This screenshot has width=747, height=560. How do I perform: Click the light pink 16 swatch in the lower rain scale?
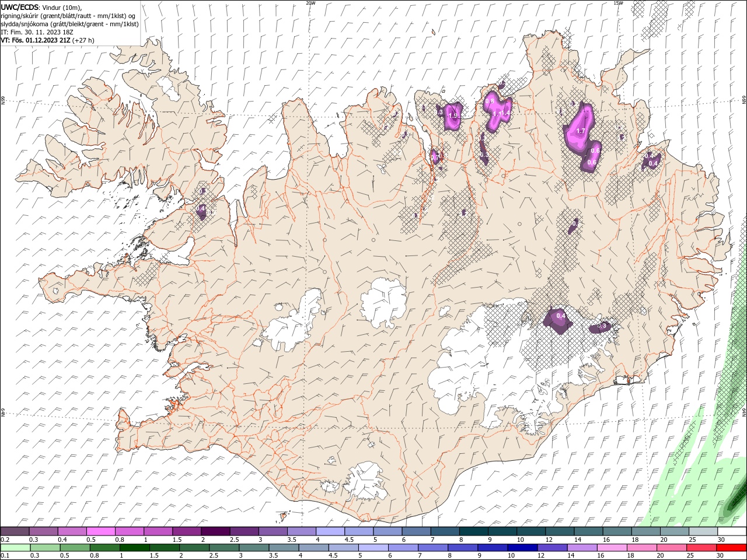[x=612, y=547]
